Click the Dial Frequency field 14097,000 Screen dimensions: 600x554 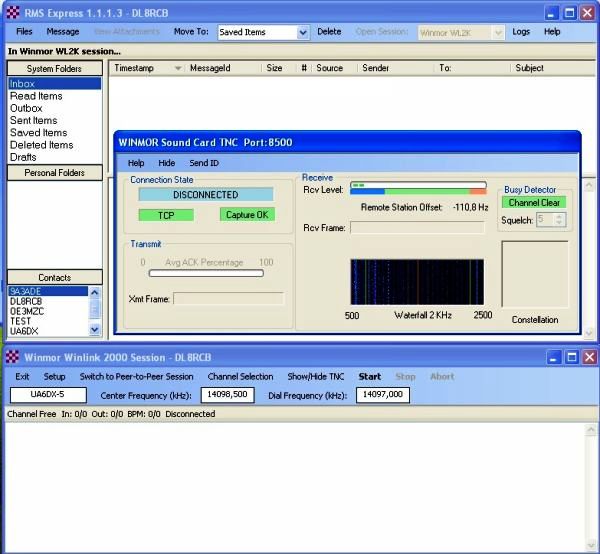[x=383, y=395]
